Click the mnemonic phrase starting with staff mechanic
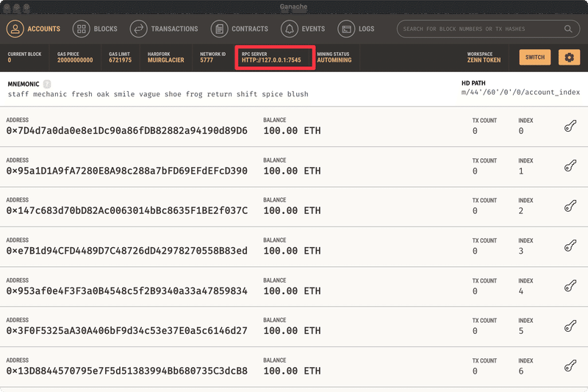Image resolution: width=588 pixels, height=392 pixels. (158, 94)
